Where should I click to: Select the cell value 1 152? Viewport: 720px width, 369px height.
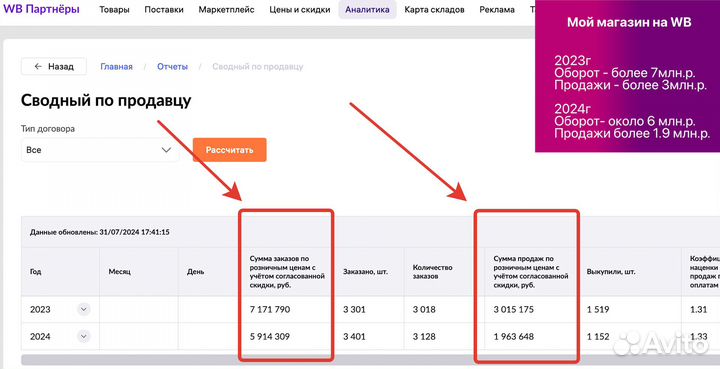[x=598, y=336]
